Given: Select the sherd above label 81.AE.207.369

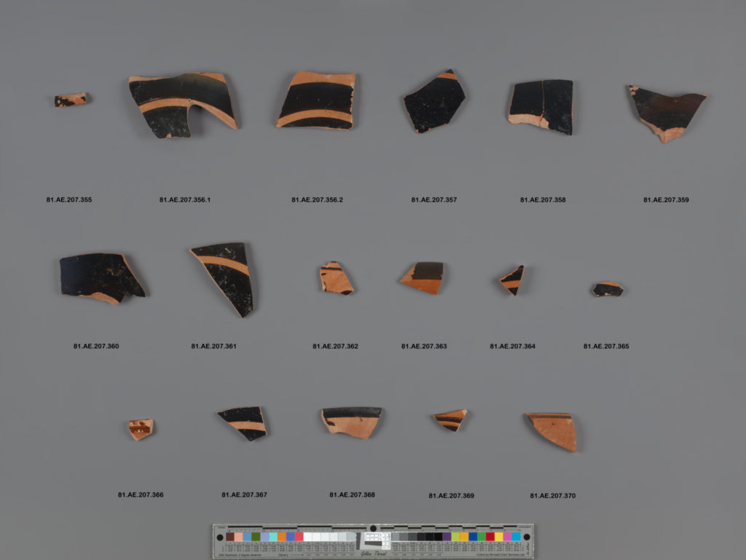Looking at the screenshot, I should click(x=449, y=419).
